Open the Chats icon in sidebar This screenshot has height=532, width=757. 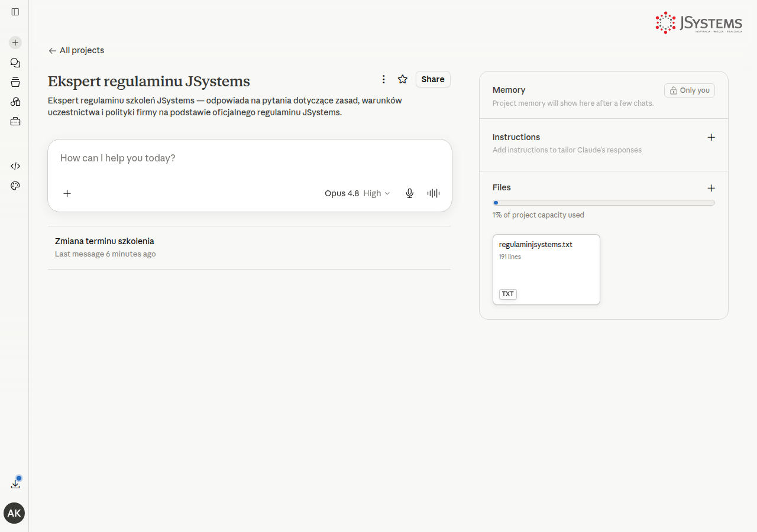(x=15, y=63)
